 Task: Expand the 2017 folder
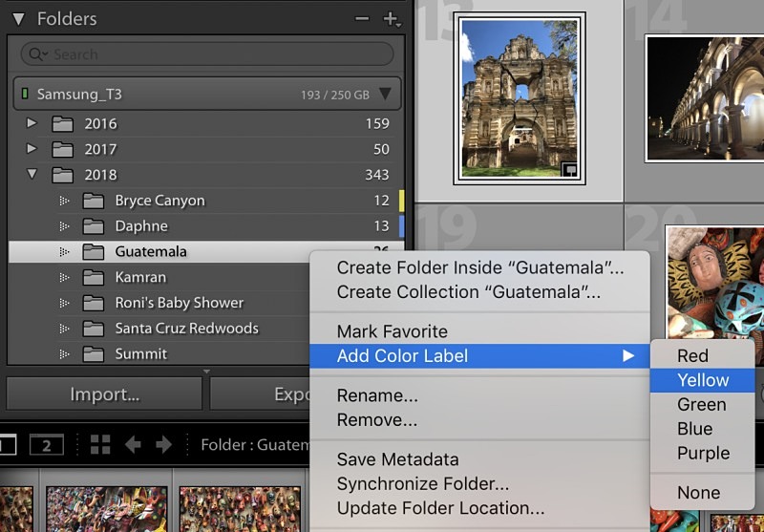tap(32, 148)
